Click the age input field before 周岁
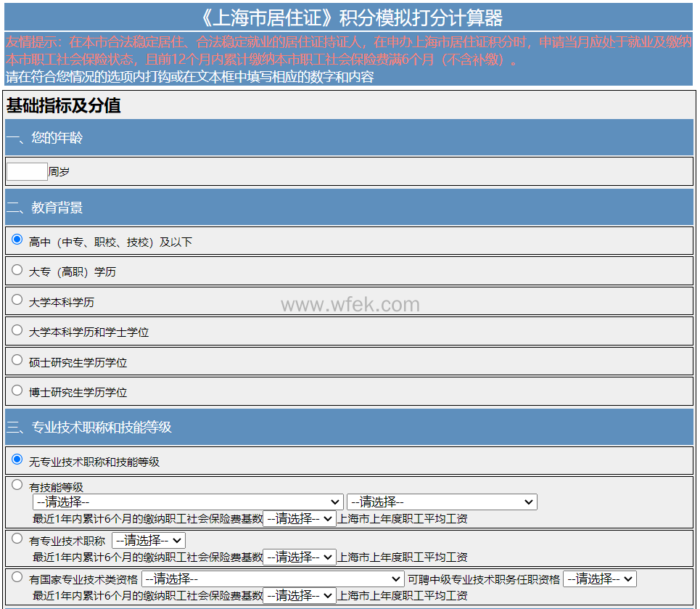Image resolution: width=700 pixels, height=609 pixels. (27, 172)
